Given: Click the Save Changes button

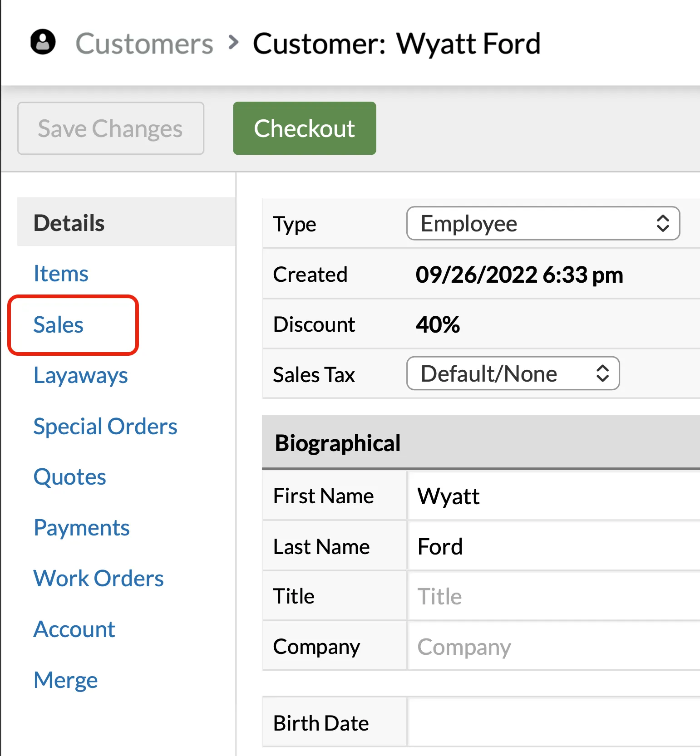Looking at the screenshot, I should click(x=111, y=128).
